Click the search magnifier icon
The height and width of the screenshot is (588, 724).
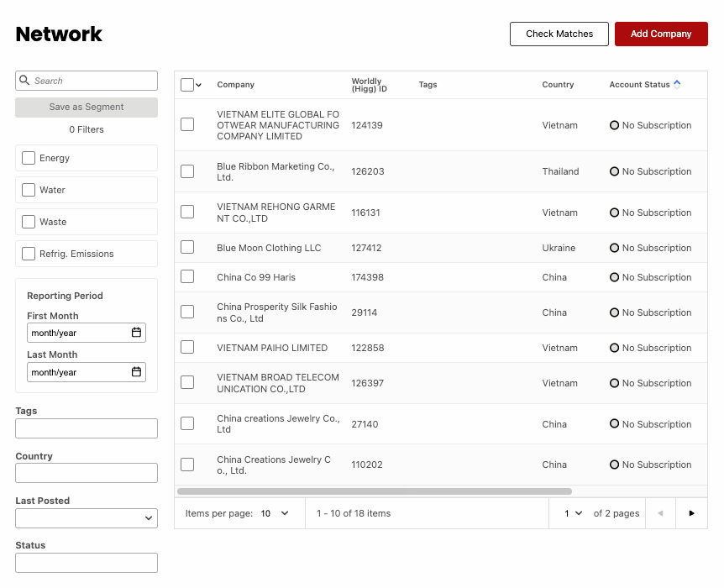coord(24,80)
